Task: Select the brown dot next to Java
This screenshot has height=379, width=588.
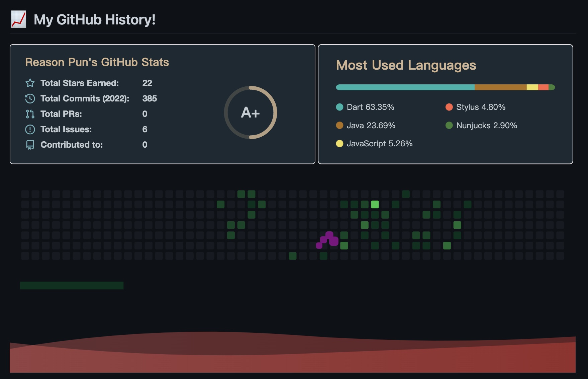Action: [339, 125]
